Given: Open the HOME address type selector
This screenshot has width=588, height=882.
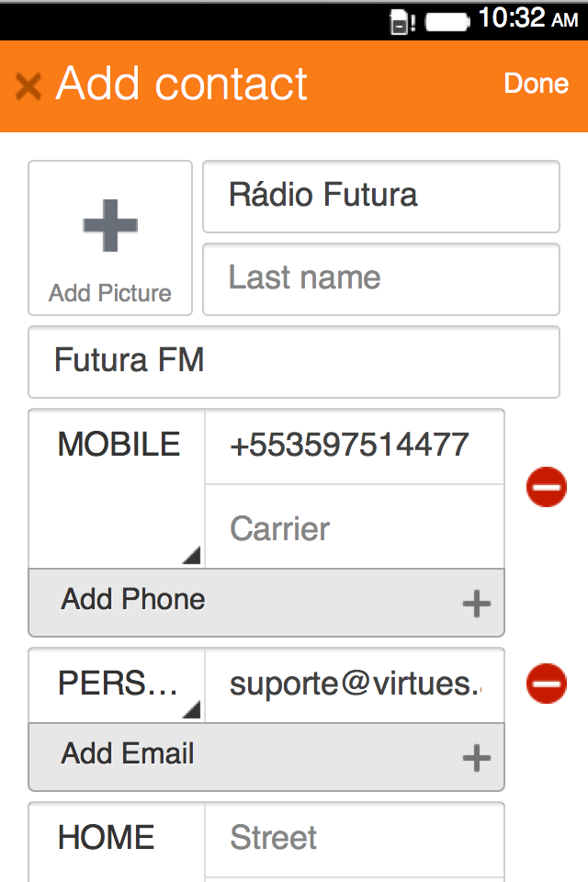Looking at the screenshot, I should click(116, 839).
